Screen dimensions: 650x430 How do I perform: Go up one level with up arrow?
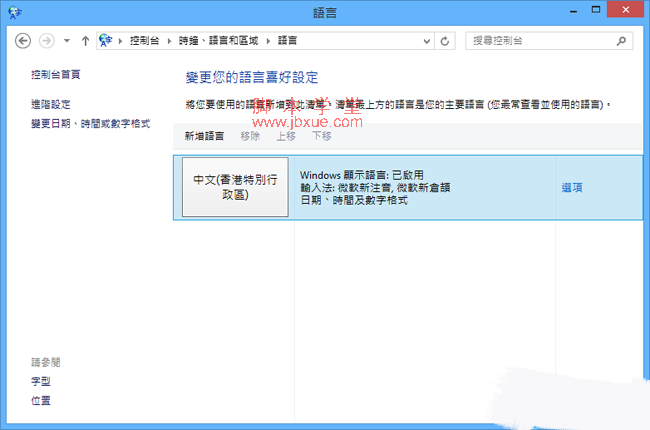(85, 41)
